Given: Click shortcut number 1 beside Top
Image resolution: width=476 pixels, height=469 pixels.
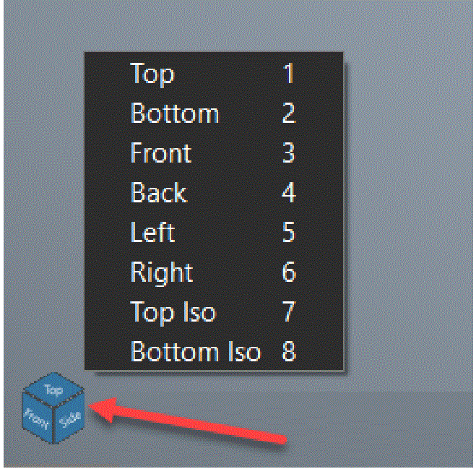Looking at the screenshot, I should click(288, 73).
